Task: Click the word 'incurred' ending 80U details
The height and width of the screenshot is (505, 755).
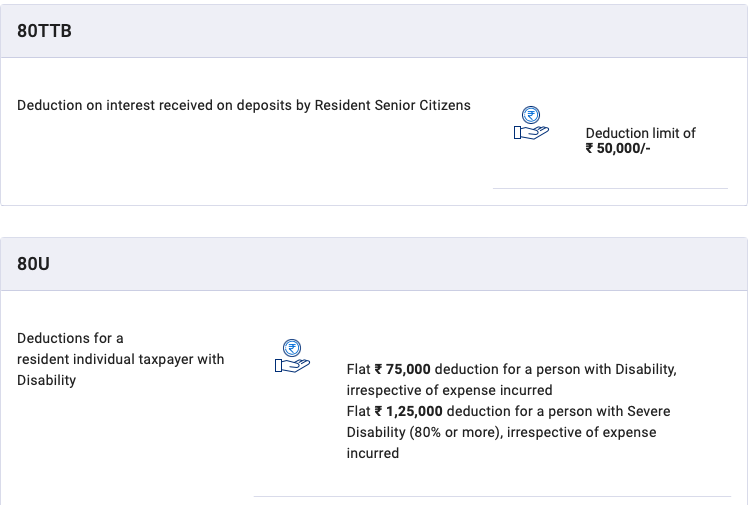Action: pyautogui.click(x=373, y=453)
